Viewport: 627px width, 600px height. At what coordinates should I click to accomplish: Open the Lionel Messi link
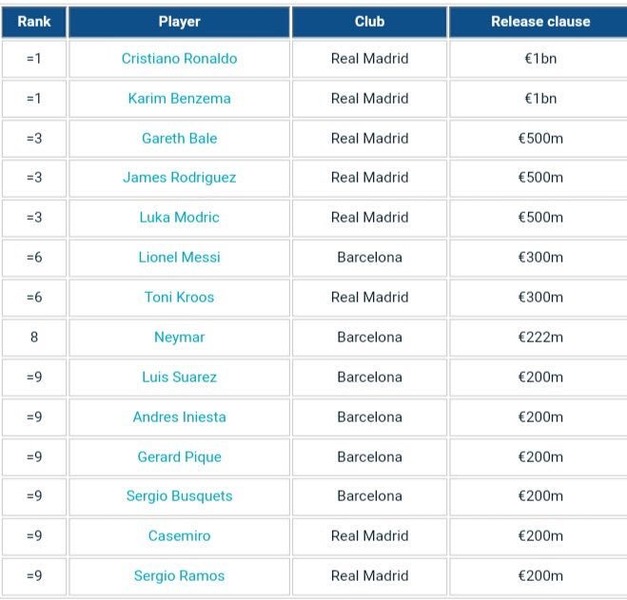click(179, 257)
